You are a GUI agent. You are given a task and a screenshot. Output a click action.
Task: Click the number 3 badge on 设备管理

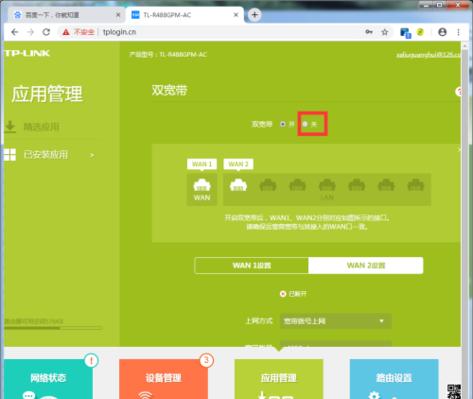pos(206,360)
